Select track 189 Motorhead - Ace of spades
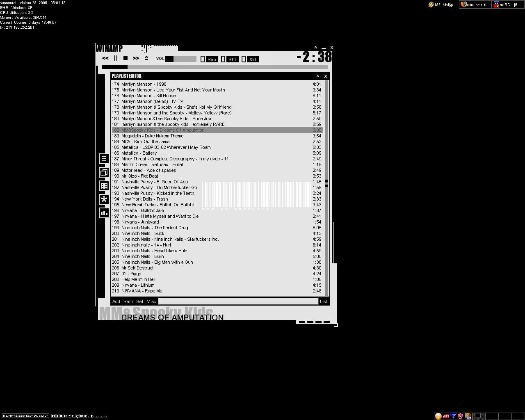 coord(217,170)
